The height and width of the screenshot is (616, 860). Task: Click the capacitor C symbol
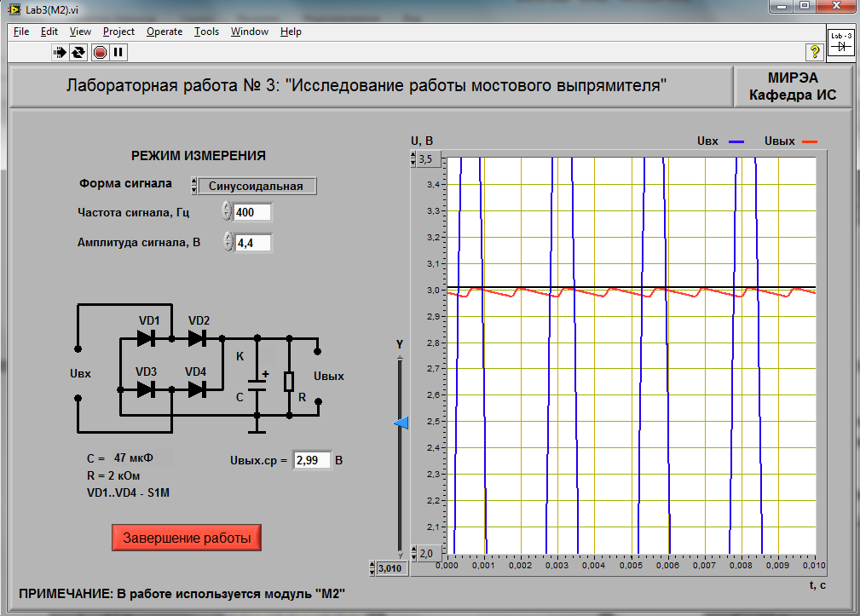click(x=257, y=385)
